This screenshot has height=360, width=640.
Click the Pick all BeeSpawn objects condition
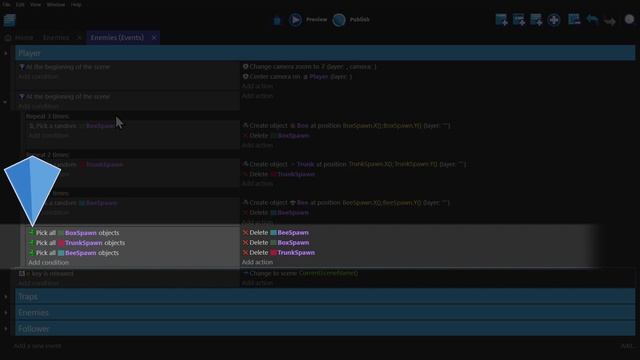pyautogui.click(x=73, y=253)
